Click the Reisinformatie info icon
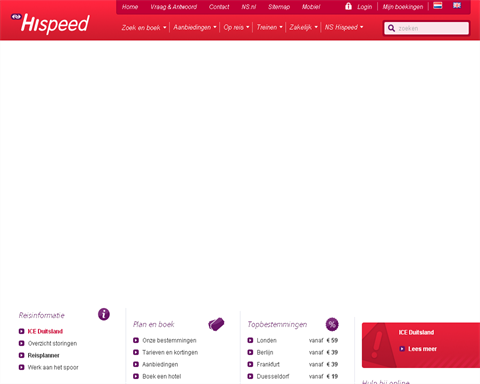Screen dimensions: 480x384 (104, 314)
